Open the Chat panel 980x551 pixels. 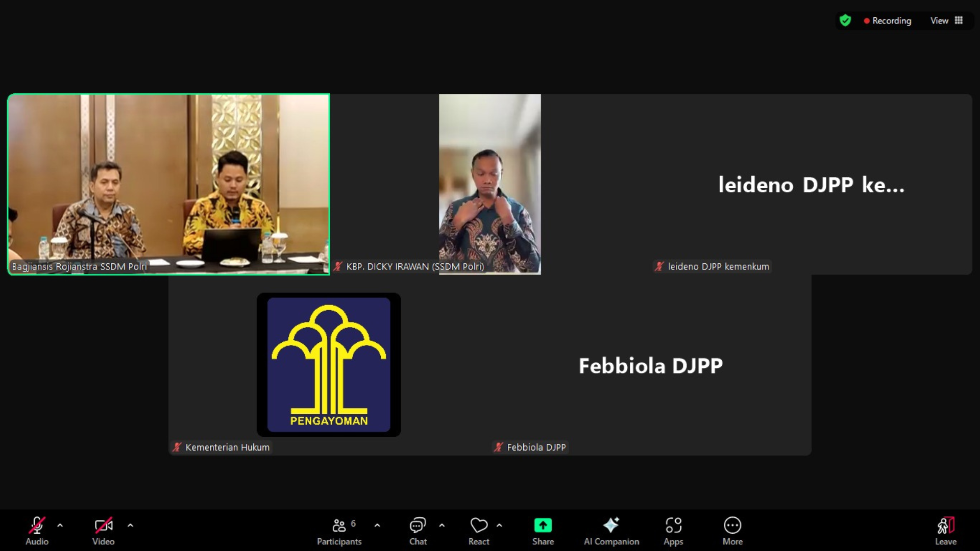point(418,531)
